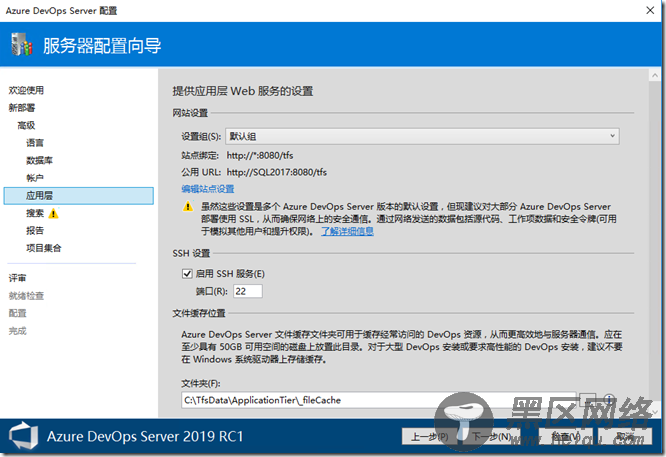This screenshot has height=457, width=666.
Task: Click the server icon in the wizard header
Action: point(22,44)
